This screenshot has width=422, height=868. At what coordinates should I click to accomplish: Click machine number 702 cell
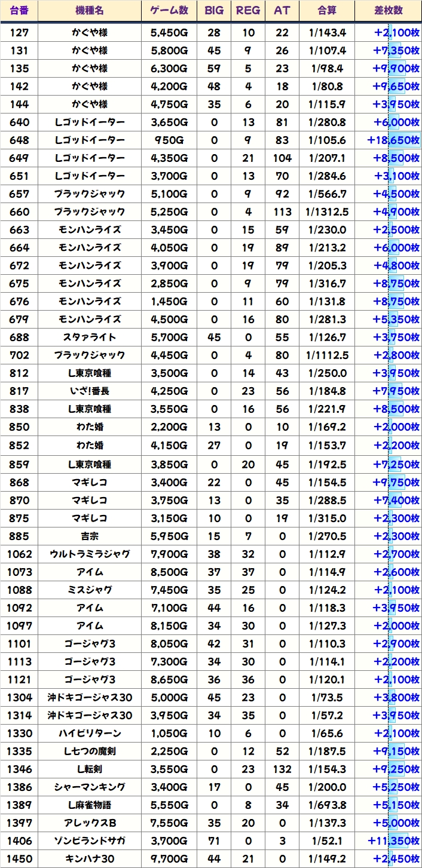pos(20,355)
